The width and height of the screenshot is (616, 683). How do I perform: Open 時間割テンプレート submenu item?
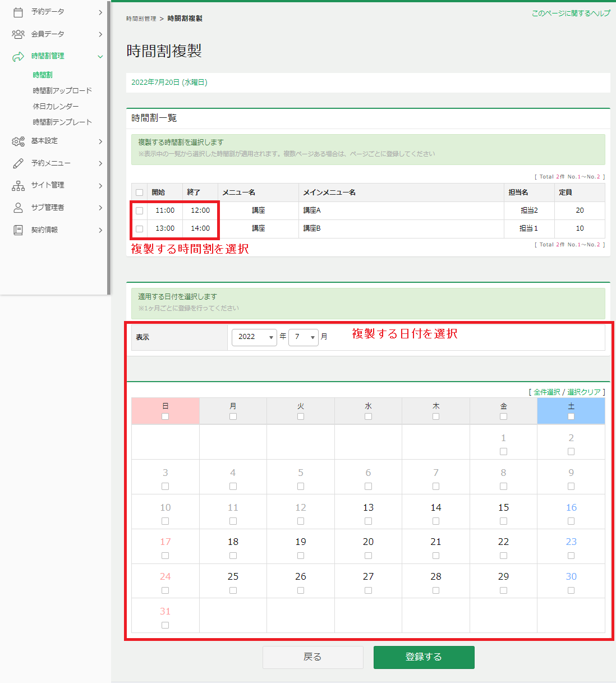[62, 122]
